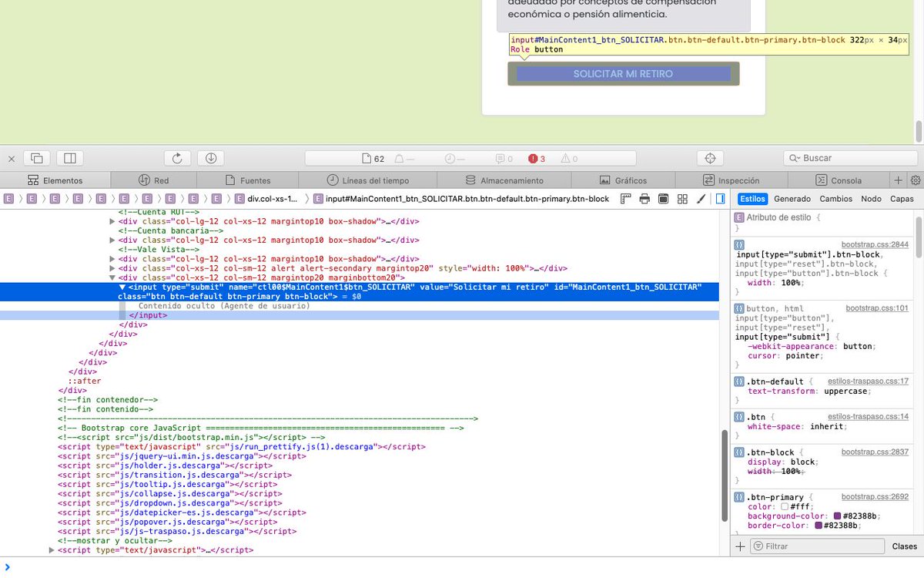This screenshot has height=578, width=924.
Task: Switch to the Almacenamiento tab
Action: point(504,180)
